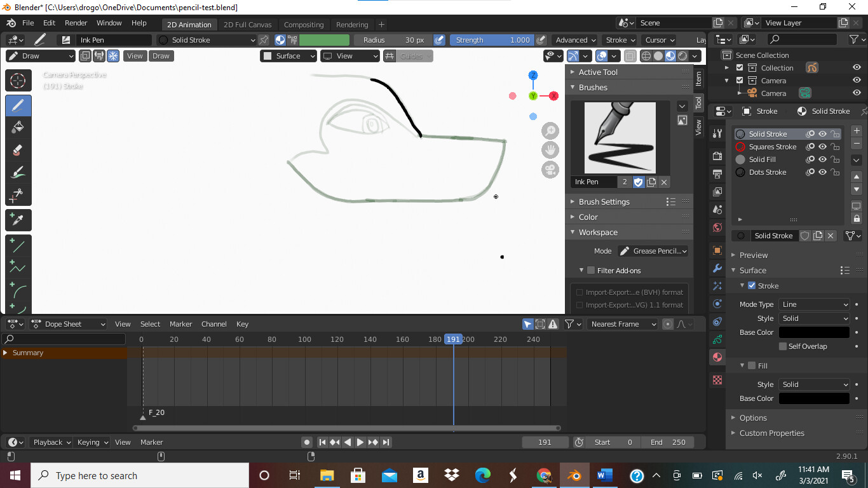This screenshot has height=488, width=868.
Task: Add a new material slot
Action: [x=857, y=131]
